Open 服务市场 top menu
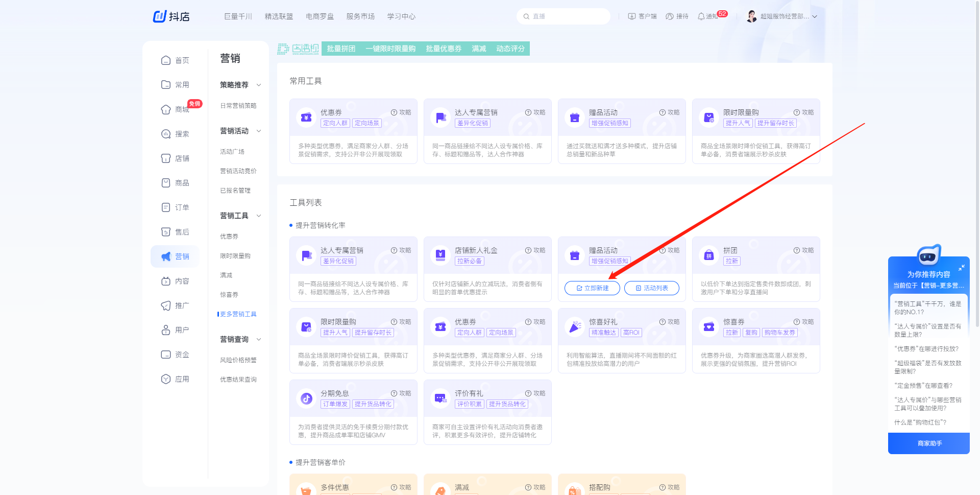Viewport: 980px width, 495px height. point(360,16)
